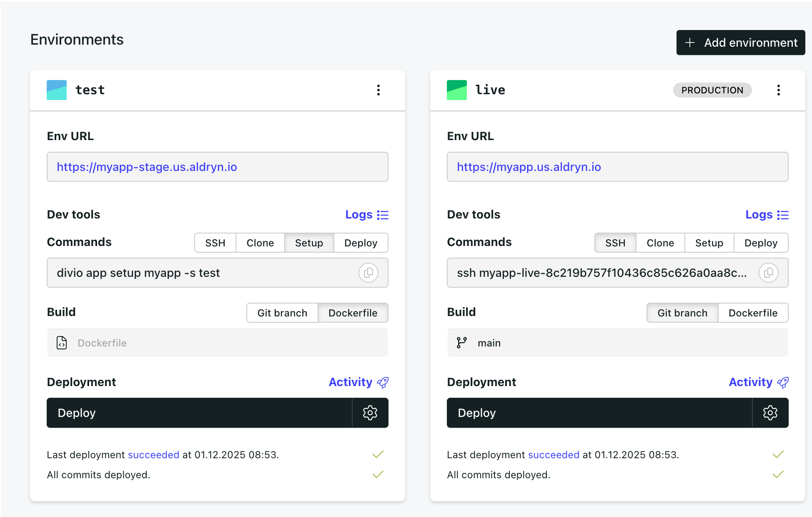Open Activity rocket link in live card
This screenshot has height=517, width=812.
pyautogui.click(x=758, y=382)
